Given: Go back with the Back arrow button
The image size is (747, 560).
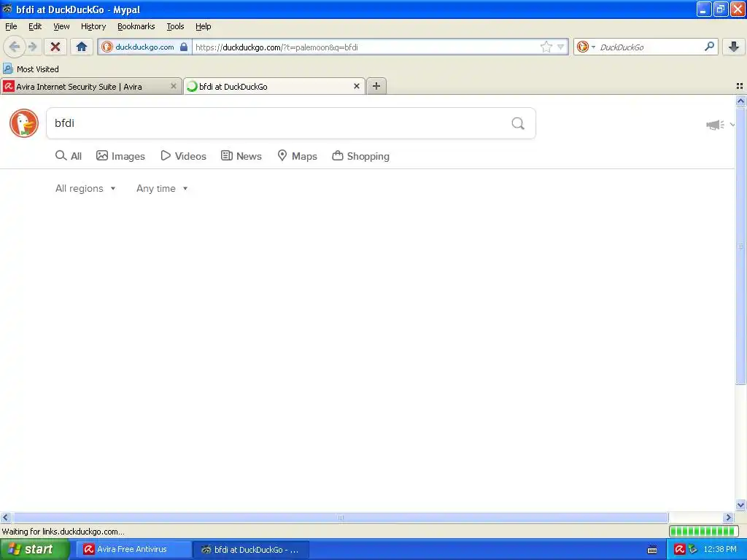Looking at the screenshot, I should point(15,47).
